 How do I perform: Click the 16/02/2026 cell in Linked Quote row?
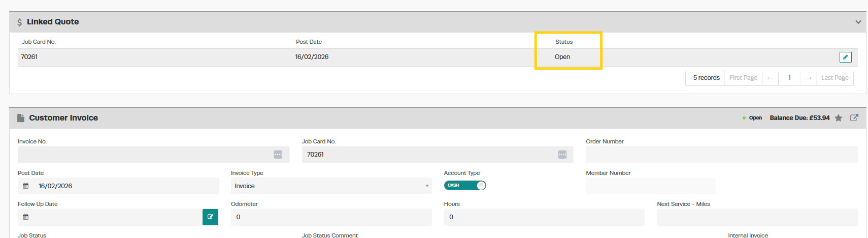click(312, 57)
